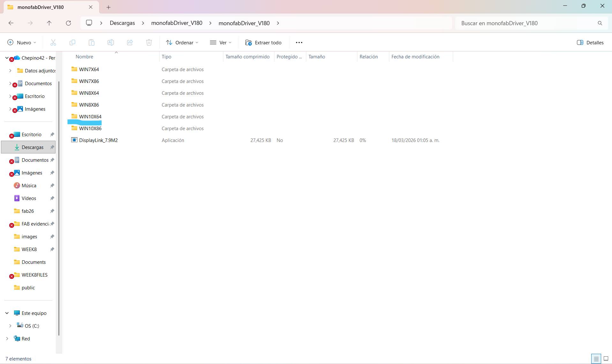Image resolution: width=612 pixels, height=364 pixels.
Task: Unpin Documentos from quick access
Action: tap(52, 160)
